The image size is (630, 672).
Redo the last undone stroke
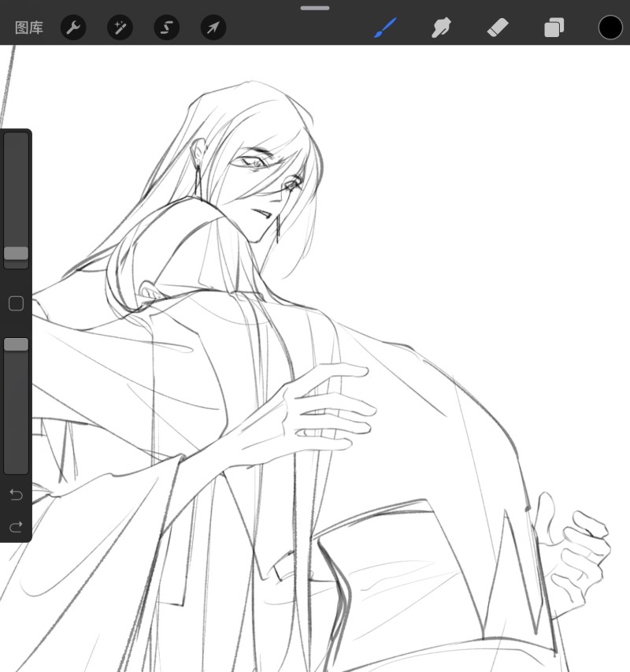16,527
